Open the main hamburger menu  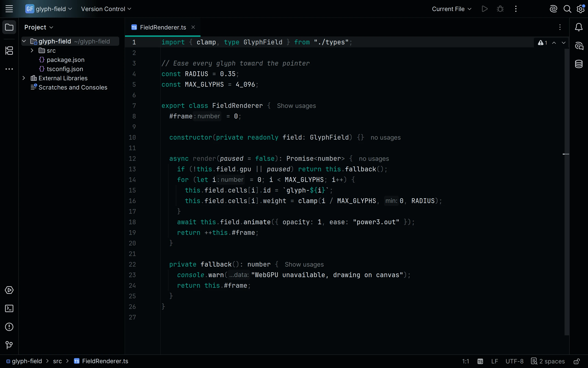tap(9, 9)
